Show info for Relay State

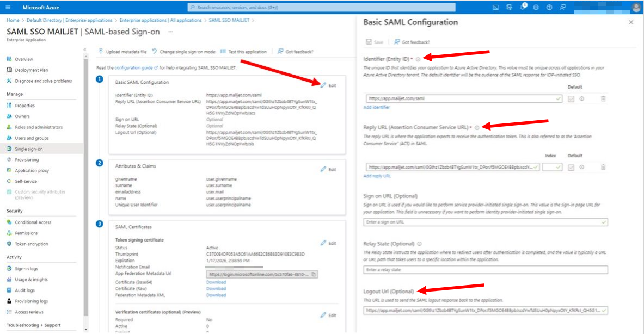[419, 244]
